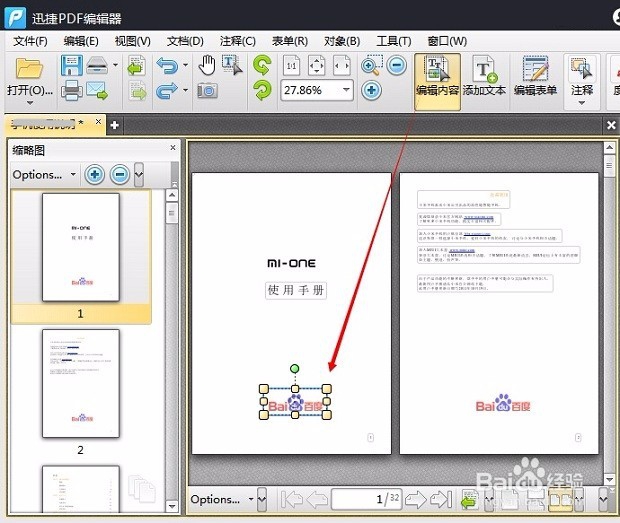The height and width of the screenshot is (523, 620).
Task: Select the text selection tool
Action: [232, 65]
